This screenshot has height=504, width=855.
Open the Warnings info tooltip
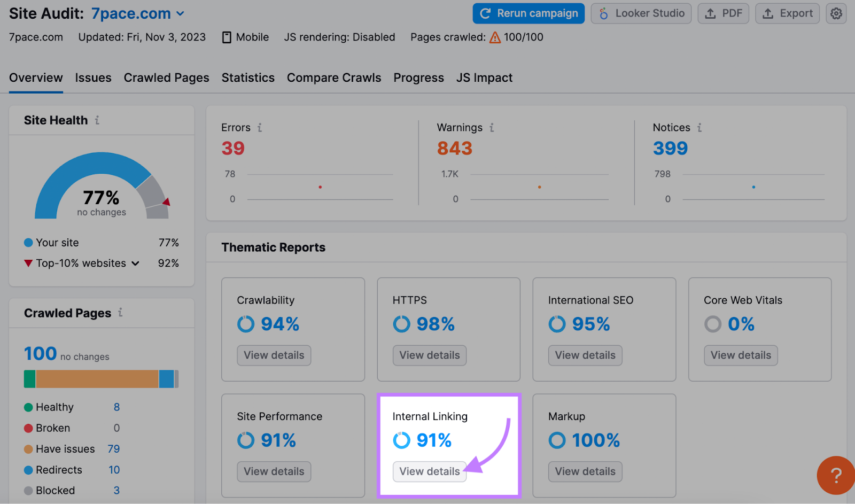[x=491, y=128]
